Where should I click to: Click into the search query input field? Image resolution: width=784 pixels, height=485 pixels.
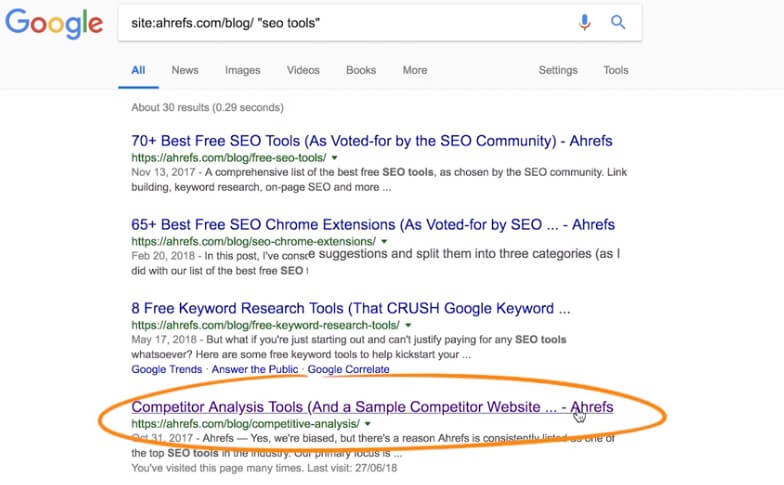tap(350, 23)
